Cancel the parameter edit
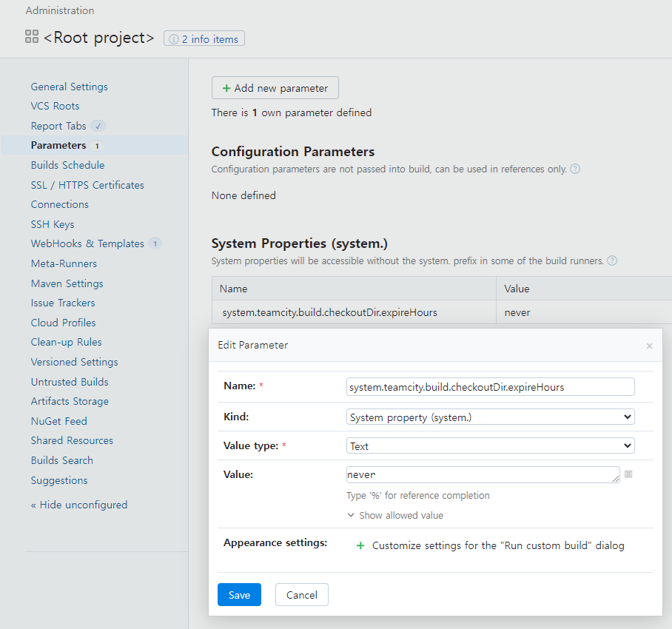This screenshot has height=629, width=672. click(301, 595)
